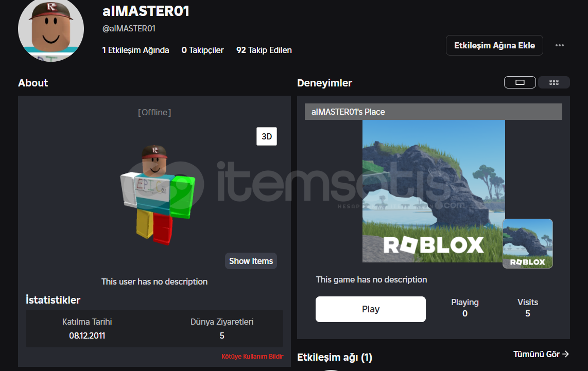The height and width of the screenshot is (371, 588).
Task: Click alMASTER01's profile avatar picture
Action: point(51,30)
